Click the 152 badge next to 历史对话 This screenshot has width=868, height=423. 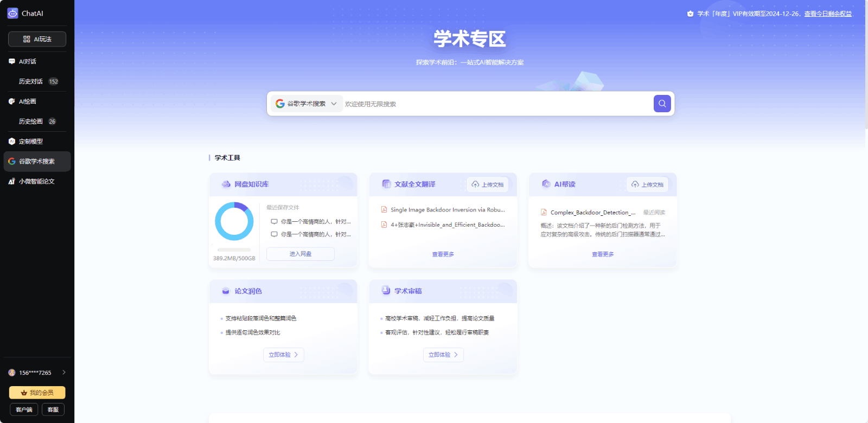click(53, 81)
